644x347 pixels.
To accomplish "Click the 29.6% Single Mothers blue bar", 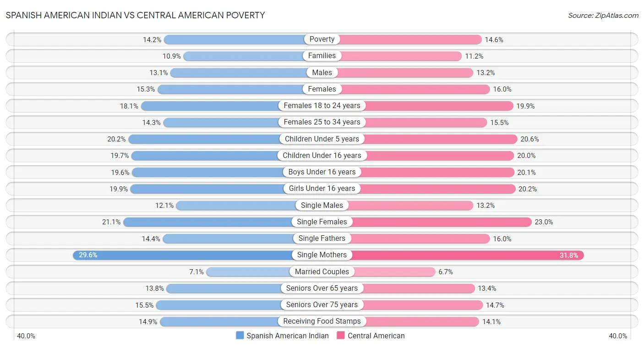I will pyautogui.click(x=183, y=255).
